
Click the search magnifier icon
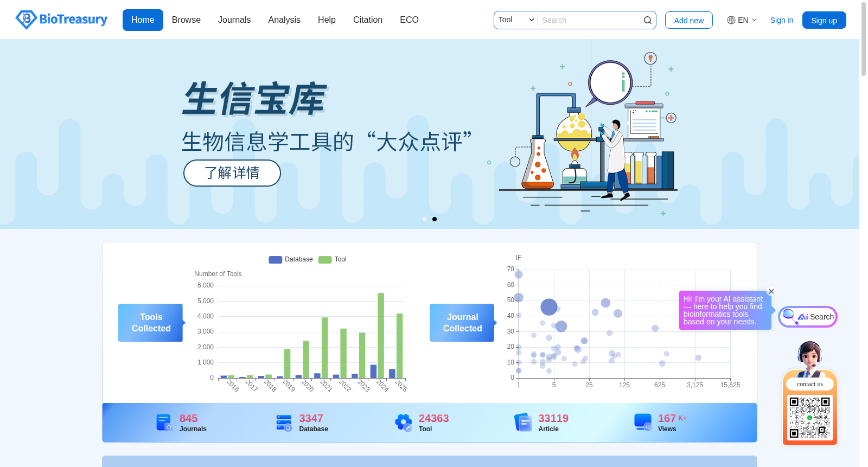647,20
